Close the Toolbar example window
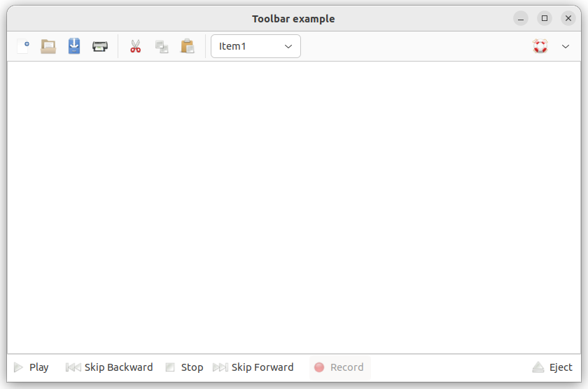This screenshot has width=588, height=389. [568, 19]
